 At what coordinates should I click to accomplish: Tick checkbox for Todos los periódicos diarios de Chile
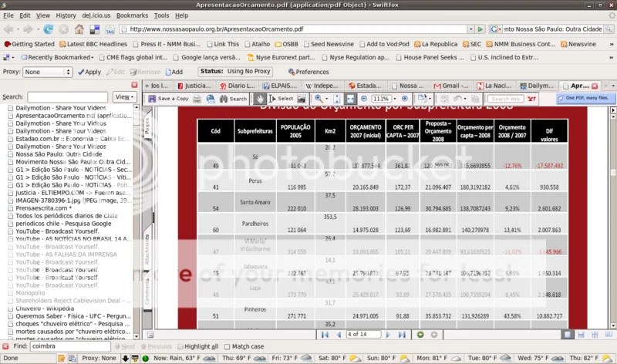click(11, 216)
